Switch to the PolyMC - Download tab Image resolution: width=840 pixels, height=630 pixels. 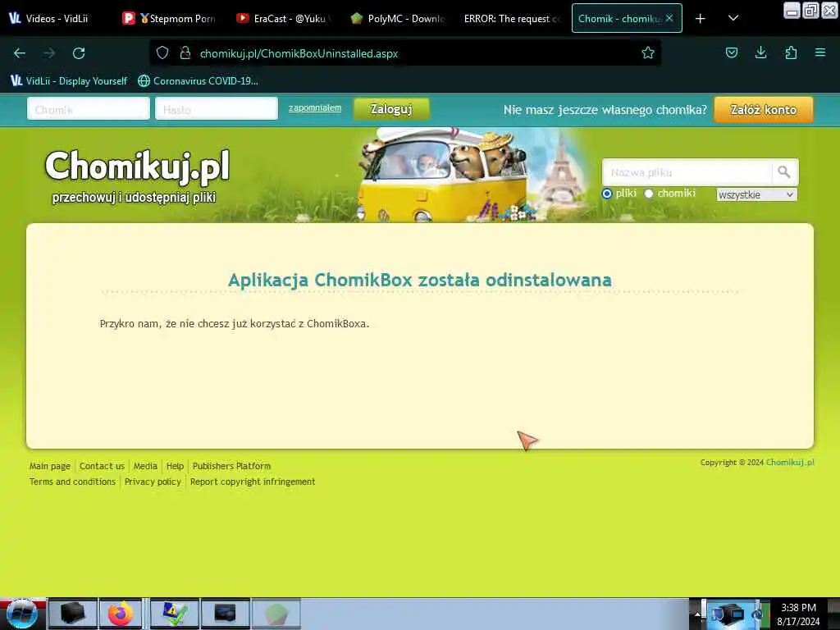pyautogui.click(x=398, y=18)
